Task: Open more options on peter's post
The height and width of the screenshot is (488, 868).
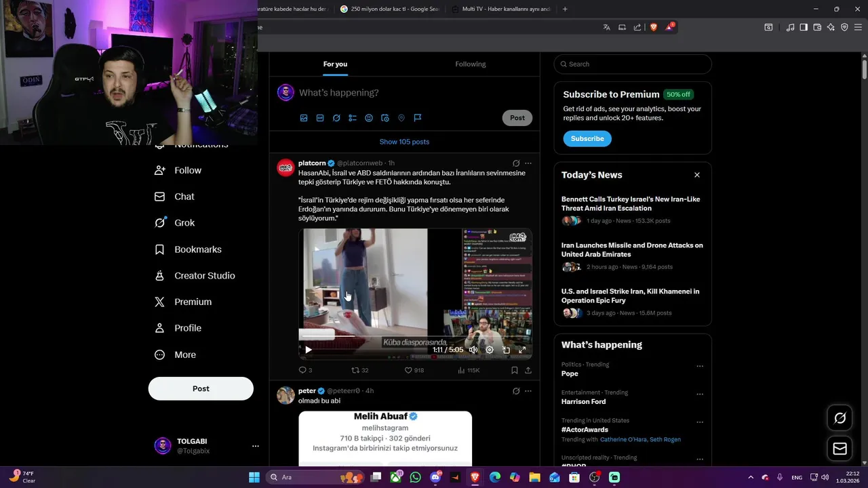Action: (x=528, y=391)
